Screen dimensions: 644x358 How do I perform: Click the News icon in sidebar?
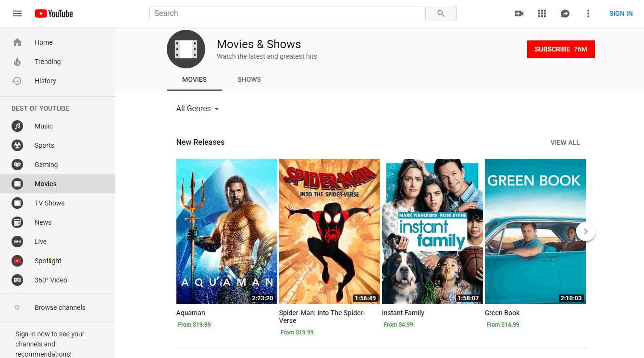click(x=17, y=222)
